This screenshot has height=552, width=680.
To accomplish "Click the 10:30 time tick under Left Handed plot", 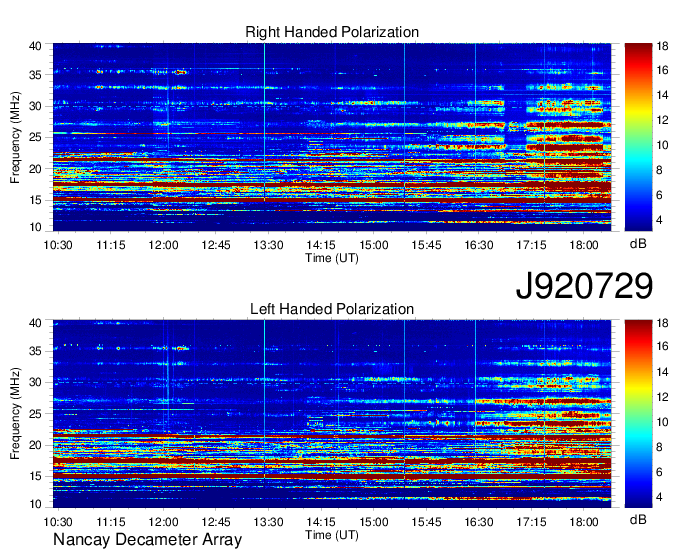I will [58, 522].
